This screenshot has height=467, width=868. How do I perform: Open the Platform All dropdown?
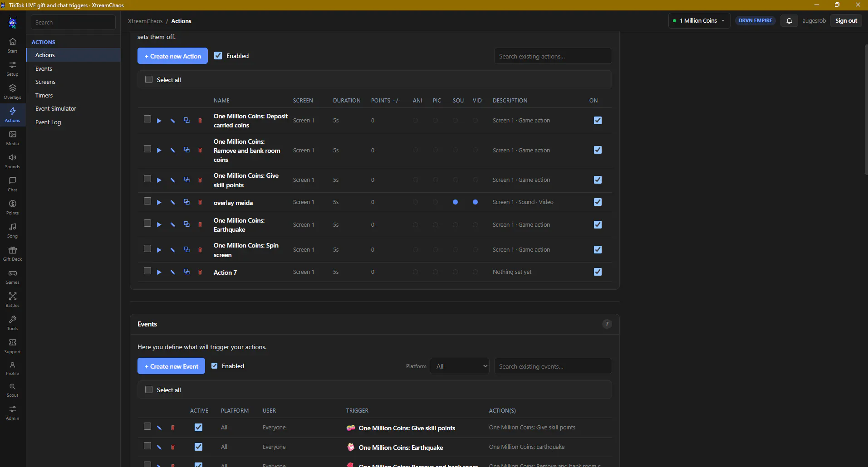tap(460, 366)
